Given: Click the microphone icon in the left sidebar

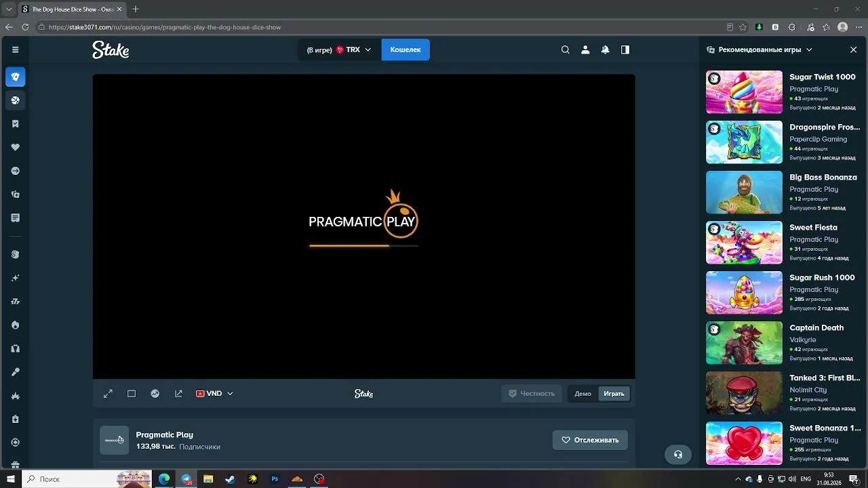Looking at the screenshot, I should click(x=15, y=372).
